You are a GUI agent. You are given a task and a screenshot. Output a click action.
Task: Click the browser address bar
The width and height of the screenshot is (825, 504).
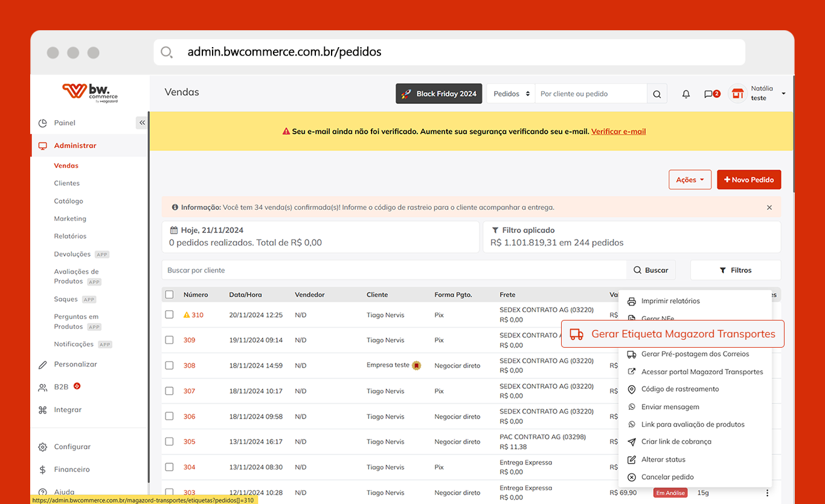449,52
